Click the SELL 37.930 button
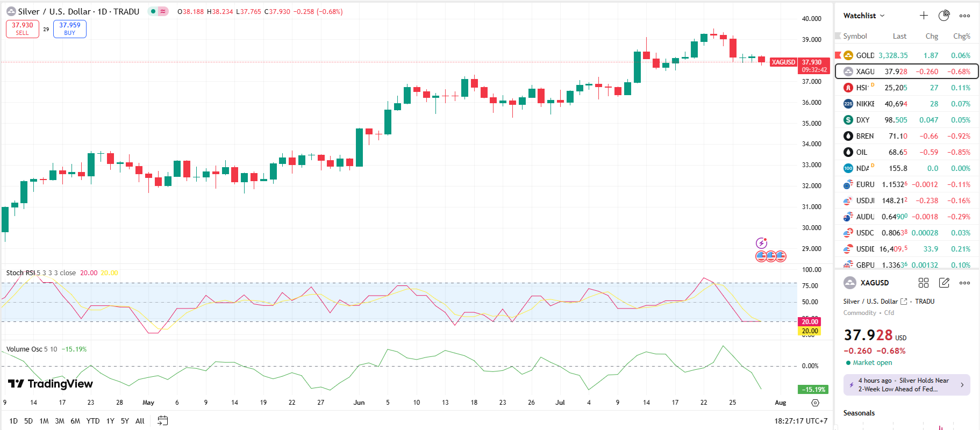 (23, 28)
